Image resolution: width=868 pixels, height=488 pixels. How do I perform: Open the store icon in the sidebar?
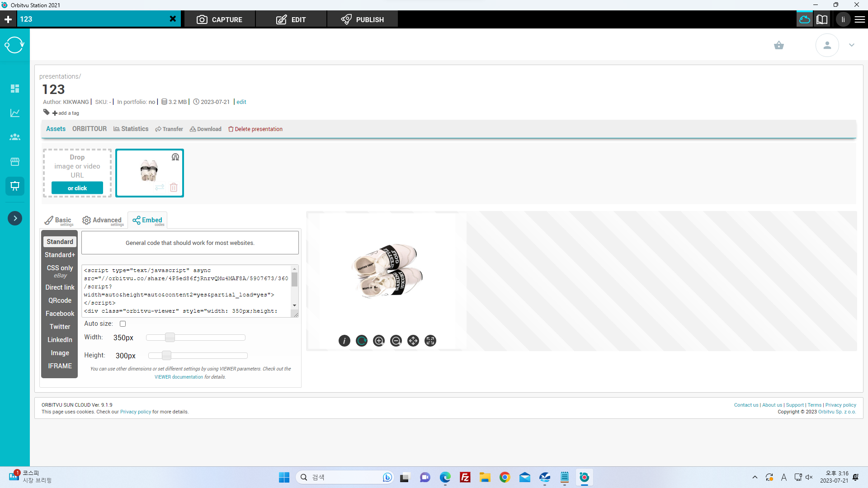click(15, 161)
